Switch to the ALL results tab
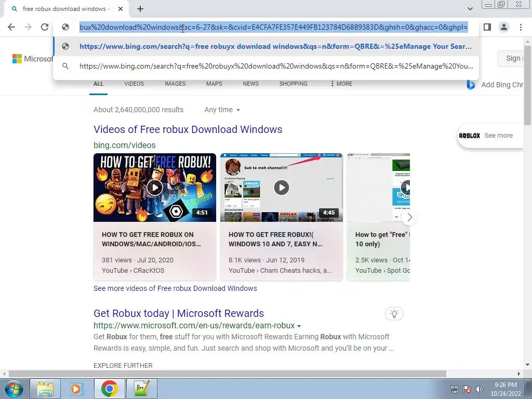This screenshot has height=399, width=532. coord(98,84)
